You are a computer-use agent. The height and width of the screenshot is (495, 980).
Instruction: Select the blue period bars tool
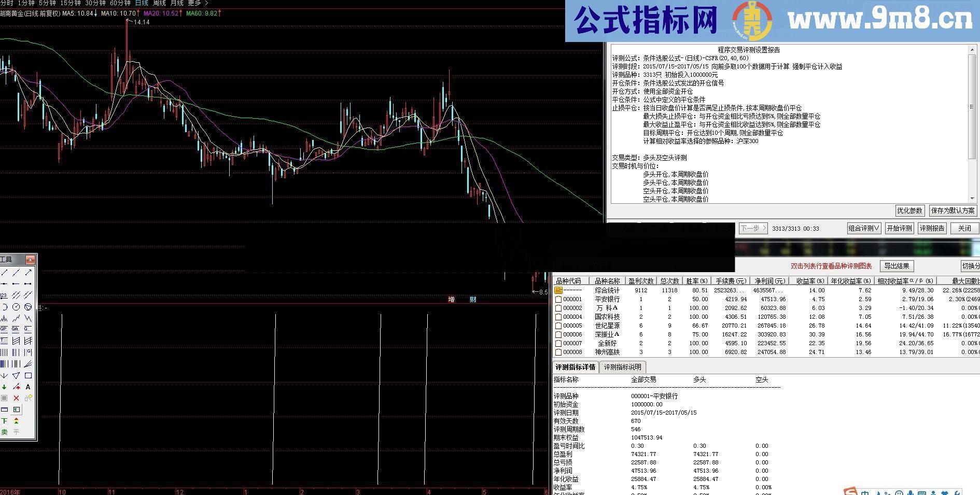click(x=4, y=364)
